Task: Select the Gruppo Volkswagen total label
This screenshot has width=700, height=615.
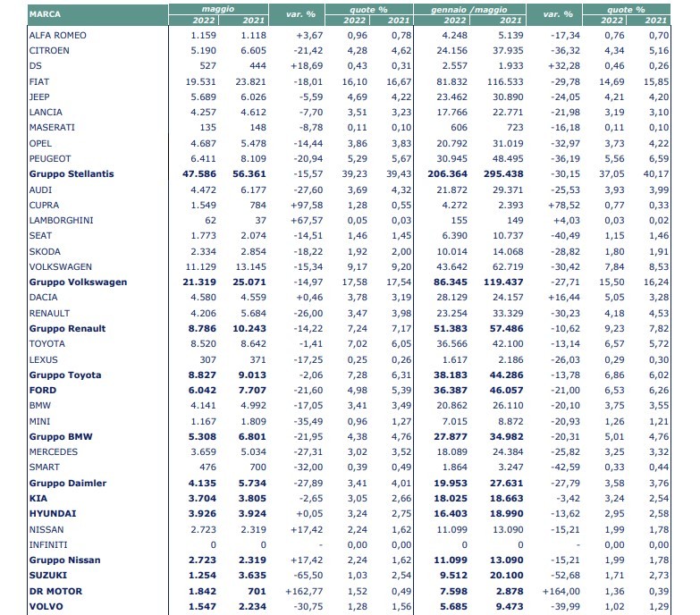Action: click(78, 282)
